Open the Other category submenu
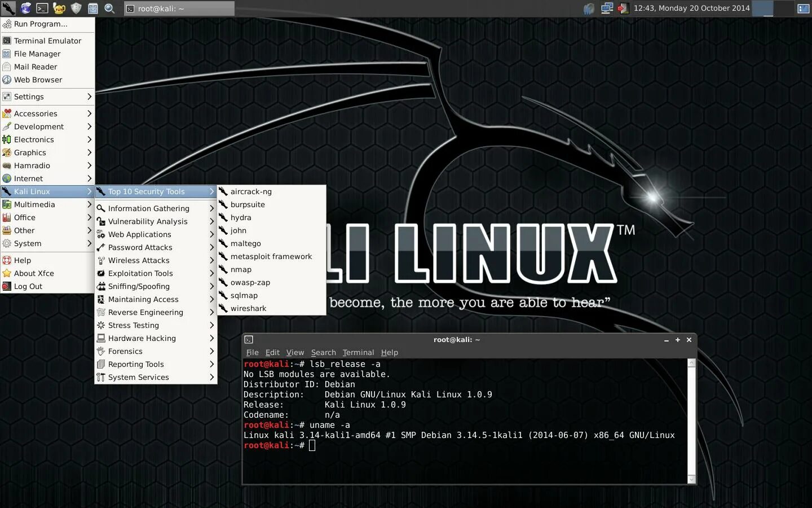The height and width of the screenshot is (508, 812). 47,230
